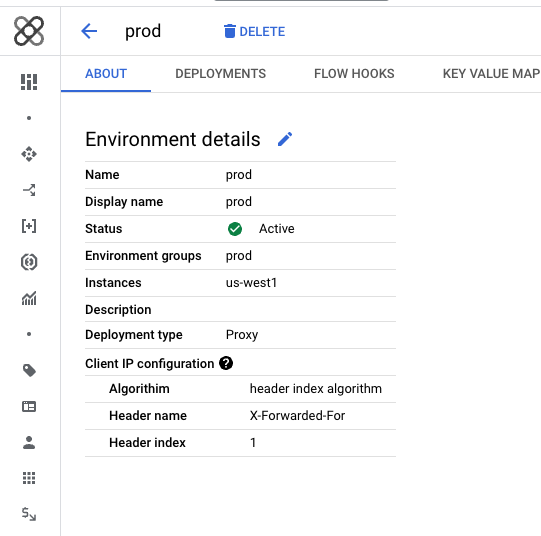Click the branching arrows sidebar icon

click(29, 190)
